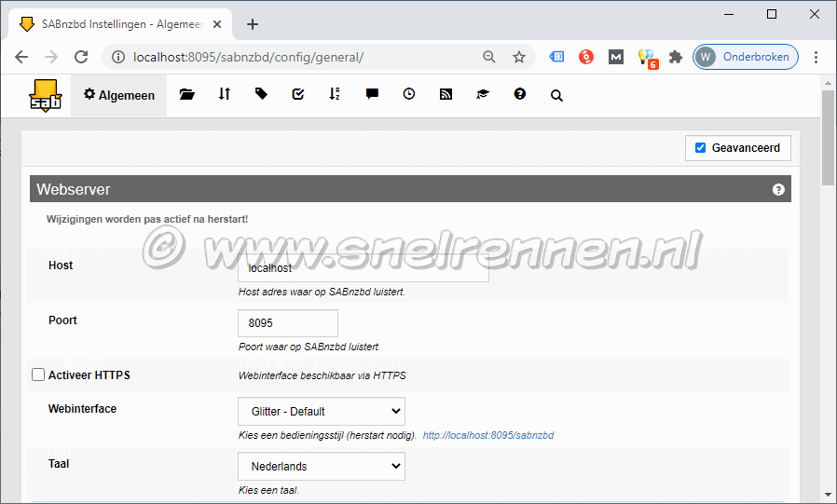Click the Webserver section header

click(410, 189)
